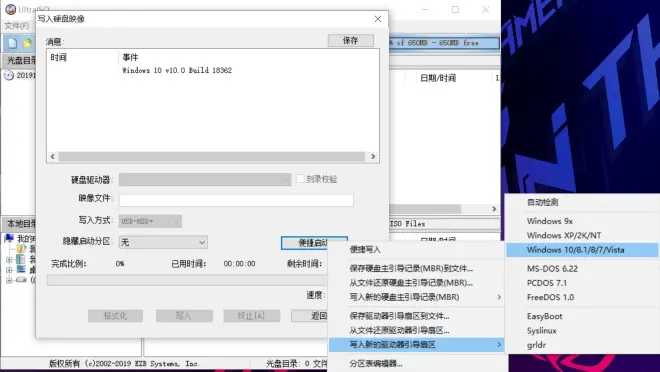The image size is (660, 372).
Task: Select grldr boot sector option
Action: point(536,345)
